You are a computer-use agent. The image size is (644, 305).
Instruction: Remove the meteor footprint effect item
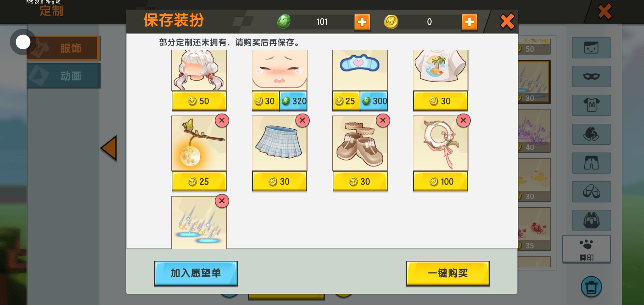222,201
